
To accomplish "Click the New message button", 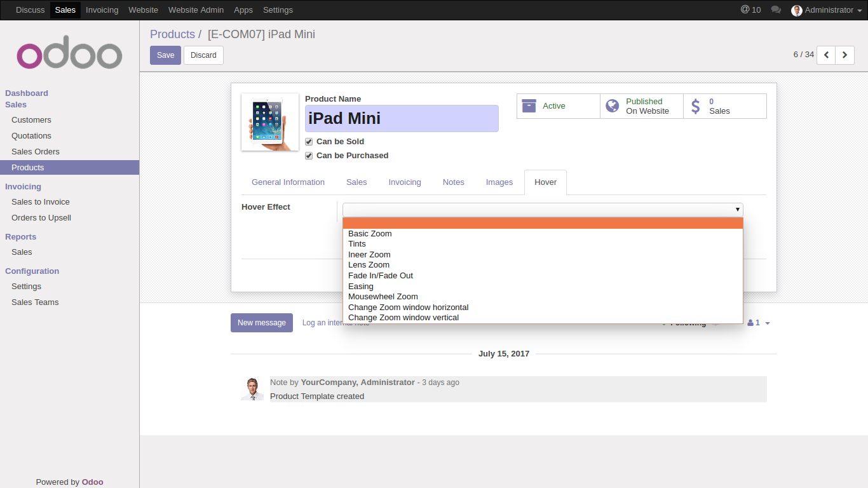I will (x=261, y=323).
